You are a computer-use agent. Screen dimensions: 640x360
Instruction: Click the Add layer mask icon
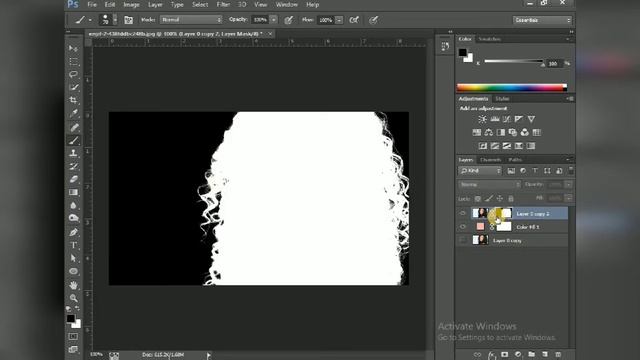click(x=504, y=354)
